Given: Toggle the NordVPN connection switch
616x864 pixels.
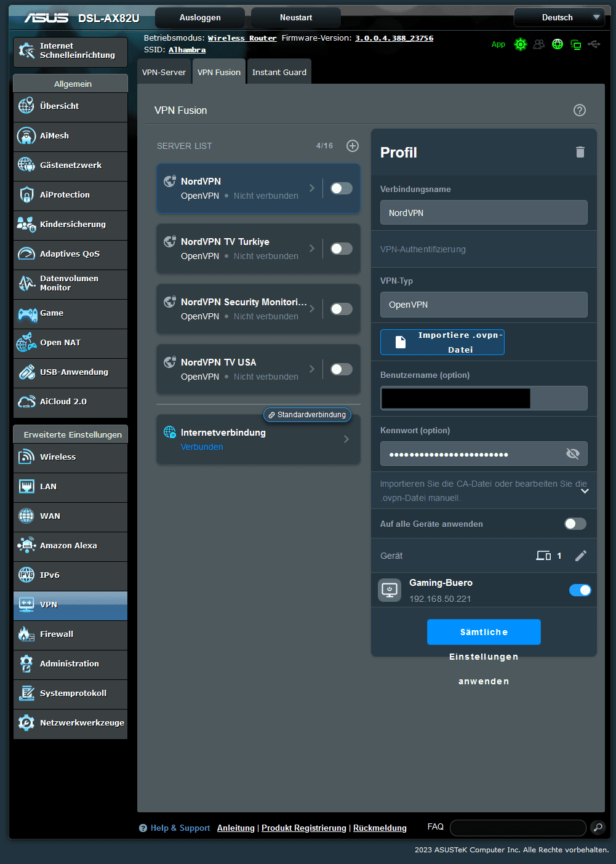Looking at the screenshot, I should (x=342, y=188).
